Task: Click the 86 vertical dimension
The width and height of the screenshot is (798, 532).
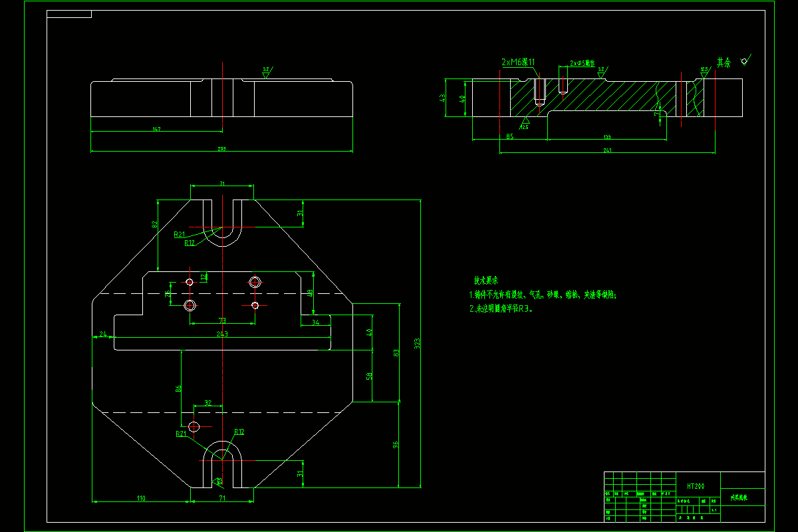Action: [x=178, y=388]
